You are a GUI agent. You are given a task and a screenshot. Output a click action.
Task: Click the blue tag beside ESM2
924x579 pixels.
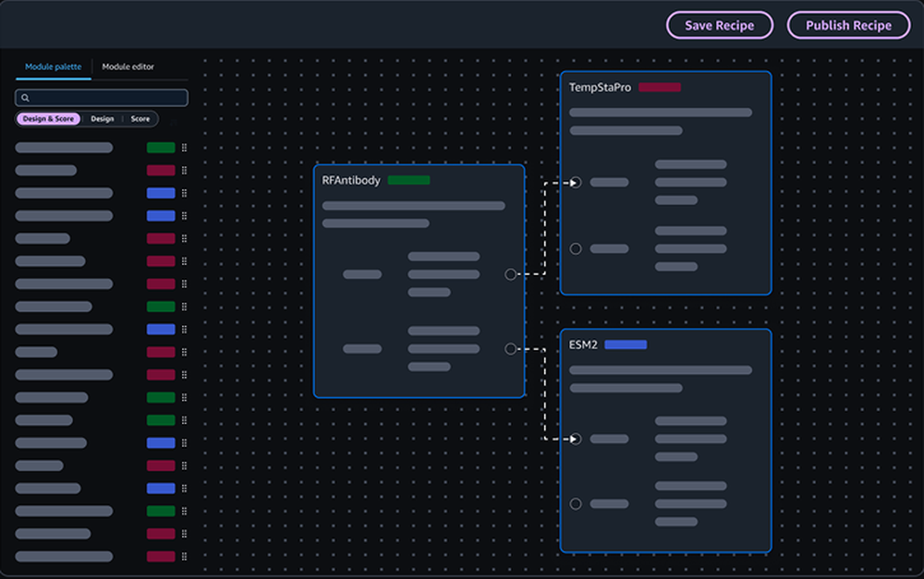626,344
